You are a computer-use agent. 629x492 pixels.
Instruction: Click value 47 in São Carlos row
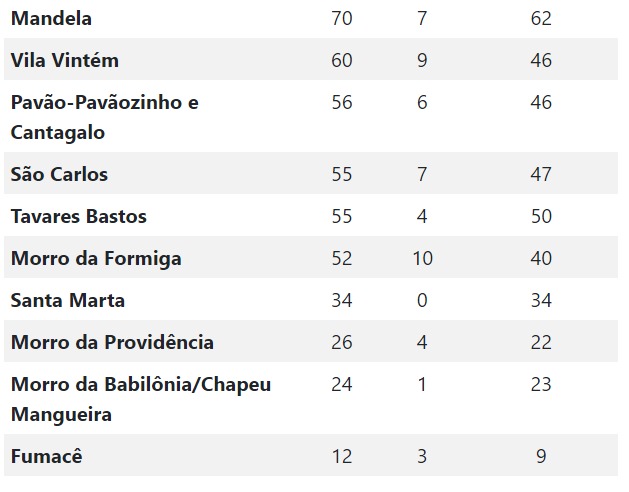(541, 175)
